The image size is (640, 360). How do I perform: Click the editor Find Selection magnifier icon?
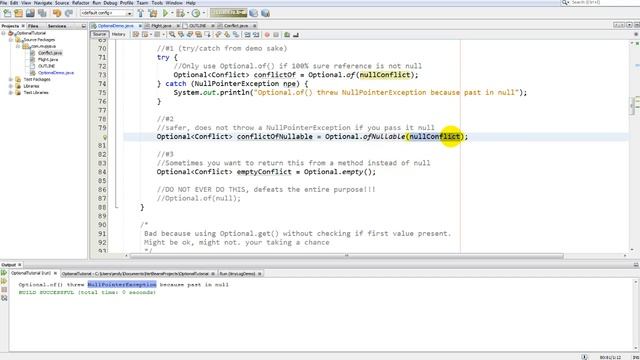[172, 35]
